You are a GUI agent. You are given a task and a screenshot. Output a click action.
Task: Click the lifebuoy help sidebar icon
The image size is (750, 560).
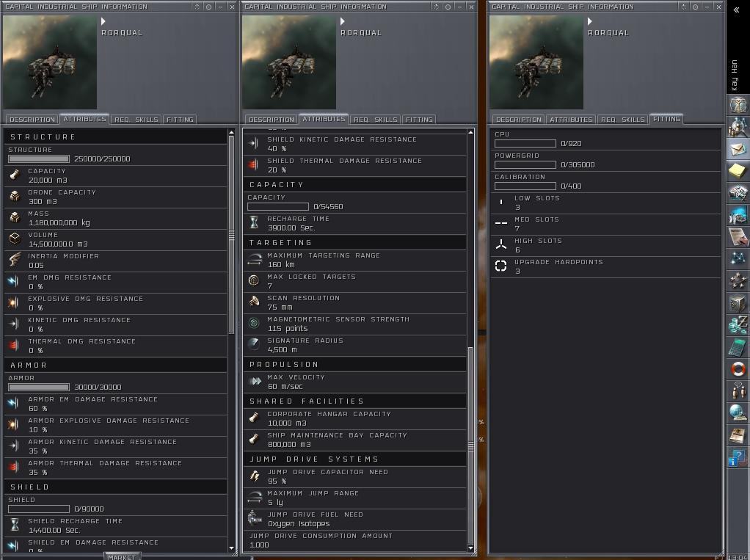click(x=738, y=368)
